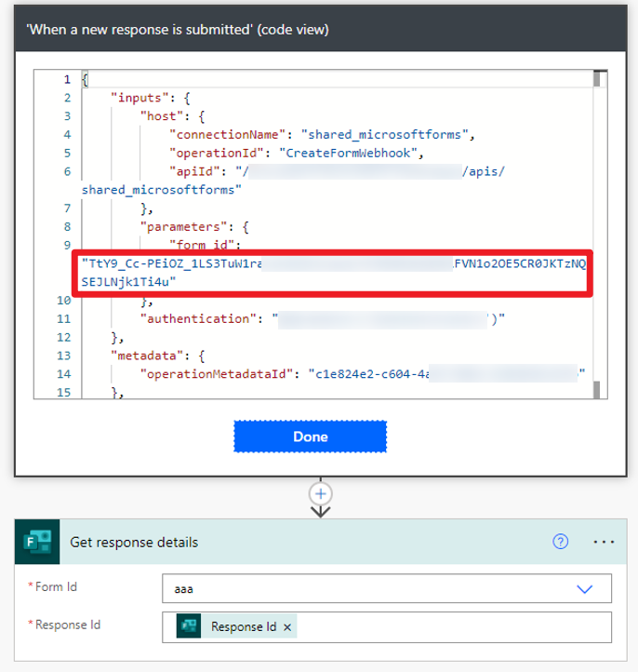Click the Done button

310,437
